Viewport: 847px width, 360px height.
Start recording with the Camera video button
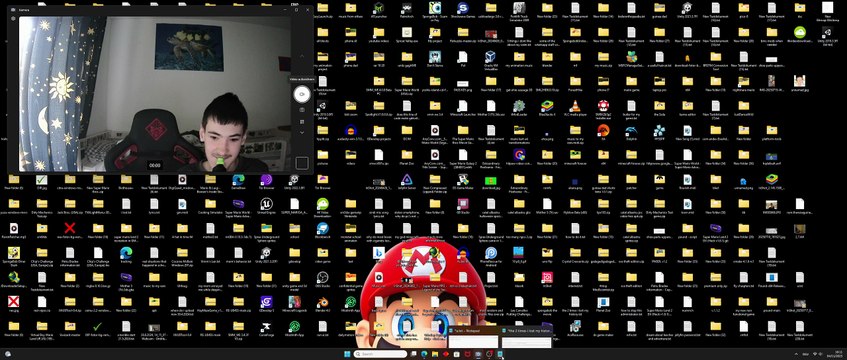(301, 94)
